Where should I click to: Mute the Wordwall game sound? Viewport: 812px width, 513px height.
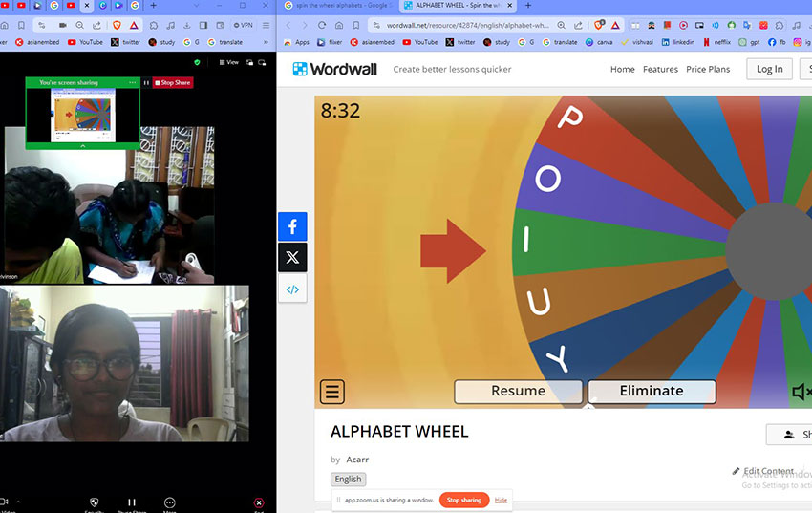point(801,392)
